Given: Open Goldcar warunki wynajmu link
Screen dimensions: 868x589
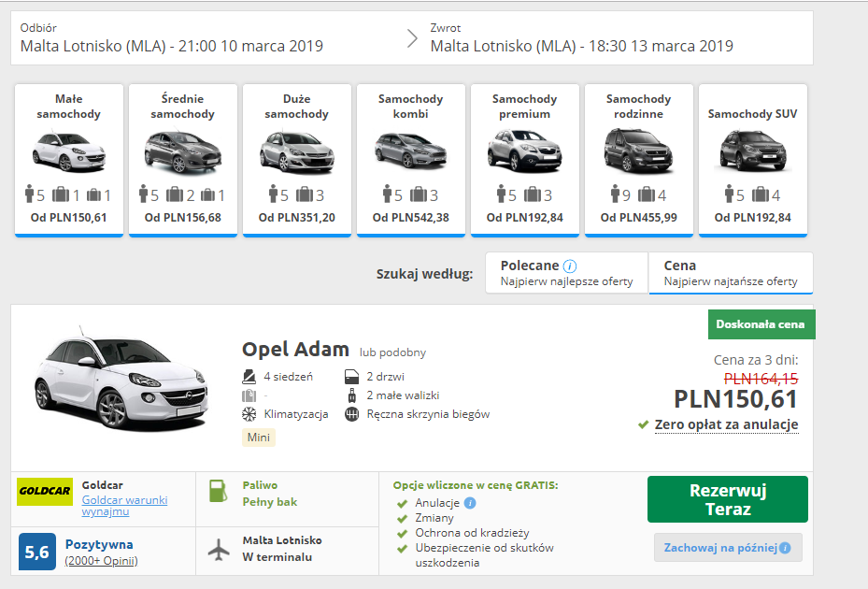Looking at the screenshot, I should pos(124,506).
